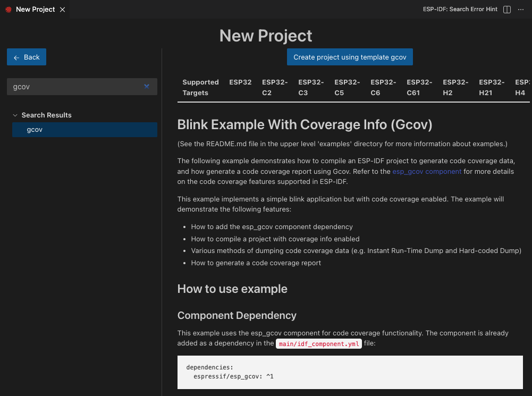Close the New Project tab
The height and width of the screenshot is (396, 532).
pyautogui.click(x=62, y=10)
